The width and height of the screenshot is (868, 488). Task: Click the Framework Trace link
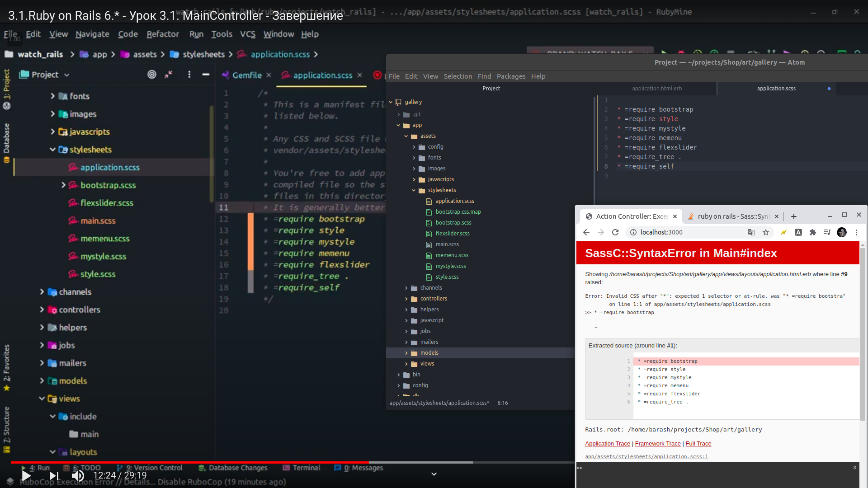(x=657, y=444)
